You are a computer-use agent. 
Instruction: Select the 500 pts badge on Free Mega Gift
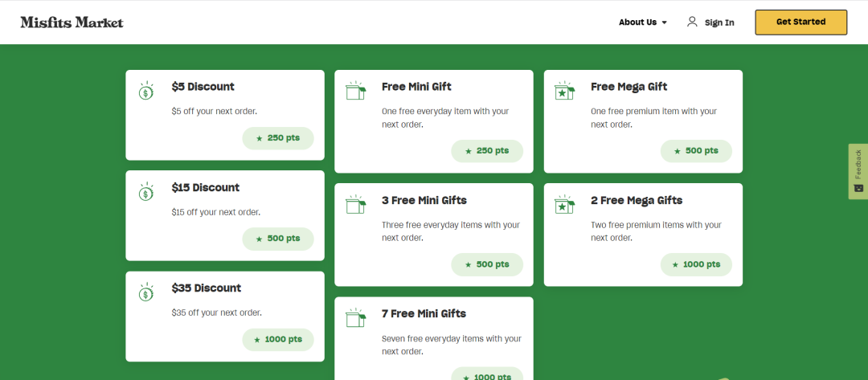(x=696, y=151)
